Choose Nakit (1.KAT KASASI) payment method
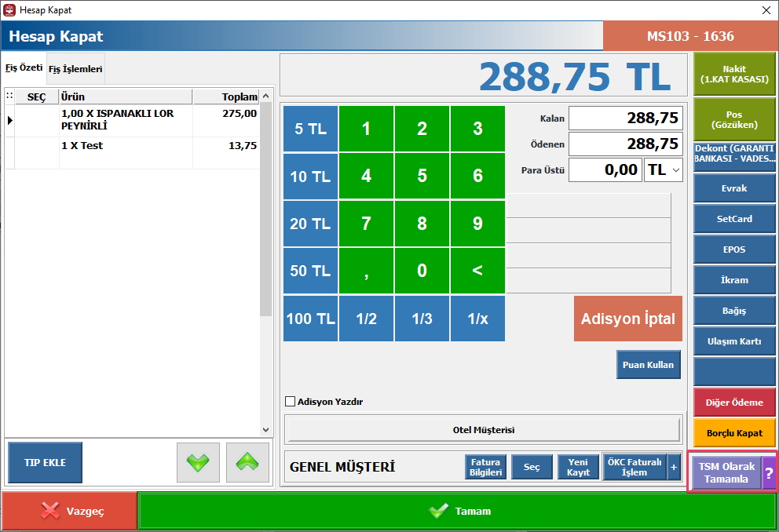Image resolution: width=779 pixels, height=532 pixels. tap(734, 74)
